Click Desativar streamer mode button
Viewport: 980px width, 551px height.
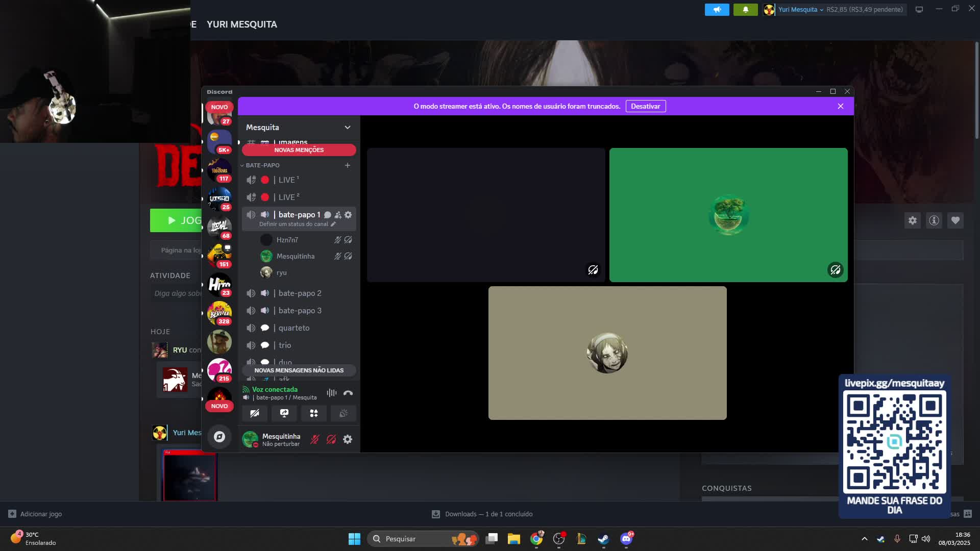646,106
